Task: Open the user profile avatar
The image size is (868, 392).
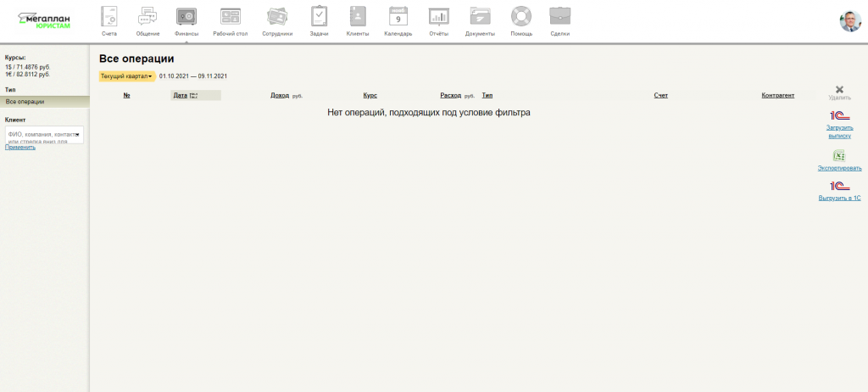Action: click(849, 22)
